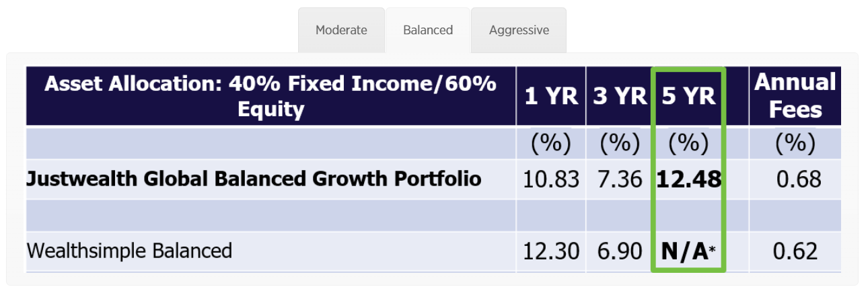The width and height of the screenshot is (868, 293).
Task: Click the 1 YR column header
Action: pyautogui.click(x=551, y=96)
